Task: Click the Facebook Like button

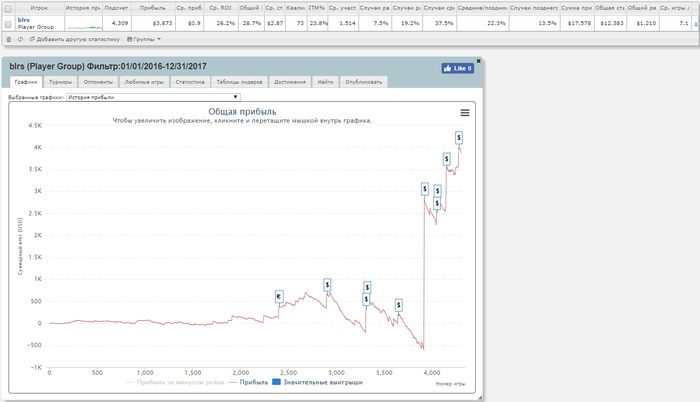Action: point(458,68)
